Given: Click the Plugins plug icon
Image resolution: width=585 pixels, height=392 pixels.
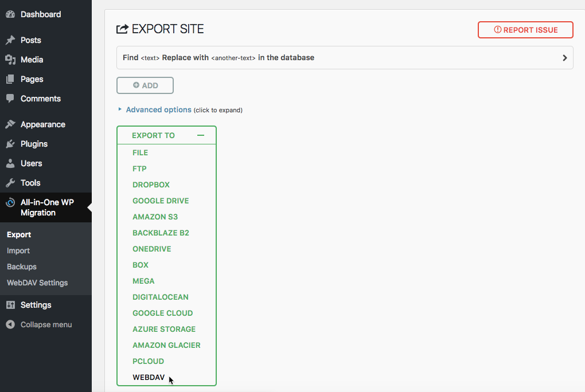Looking at the screenshot, I should 10,144.
